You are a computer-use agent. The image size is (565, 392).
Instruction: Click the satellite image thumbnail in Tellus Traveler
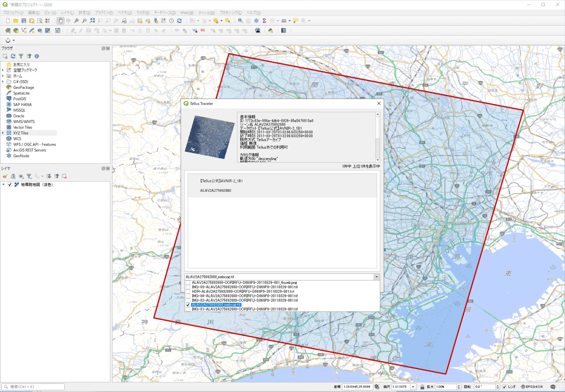209,137
